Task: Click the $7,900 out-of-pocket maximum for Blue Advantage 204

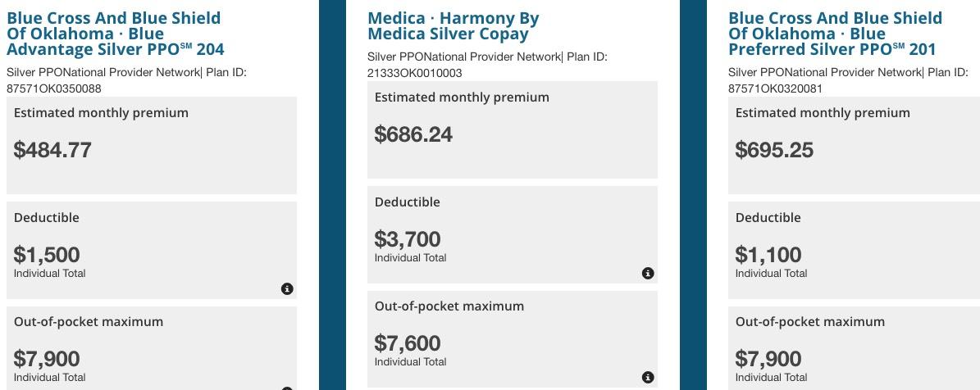Action: (x=47, y=359)
